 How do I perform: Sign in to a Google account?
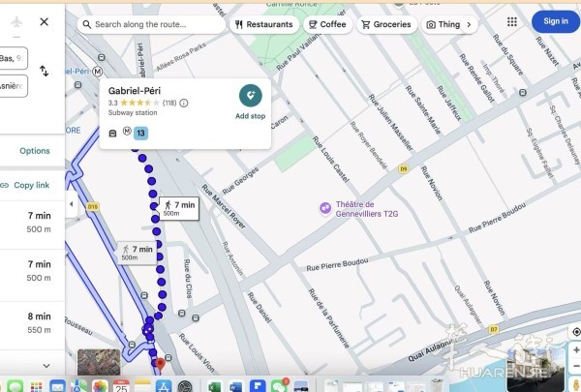556,21
